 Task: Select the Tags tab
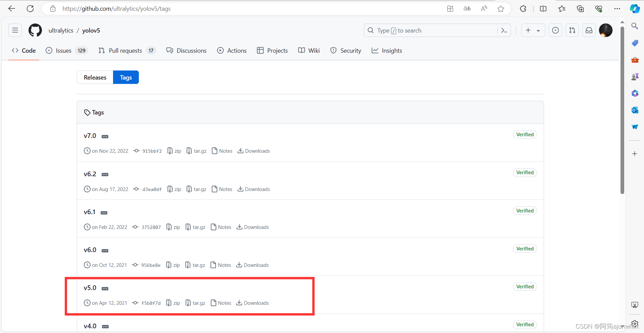click(126, 77)
